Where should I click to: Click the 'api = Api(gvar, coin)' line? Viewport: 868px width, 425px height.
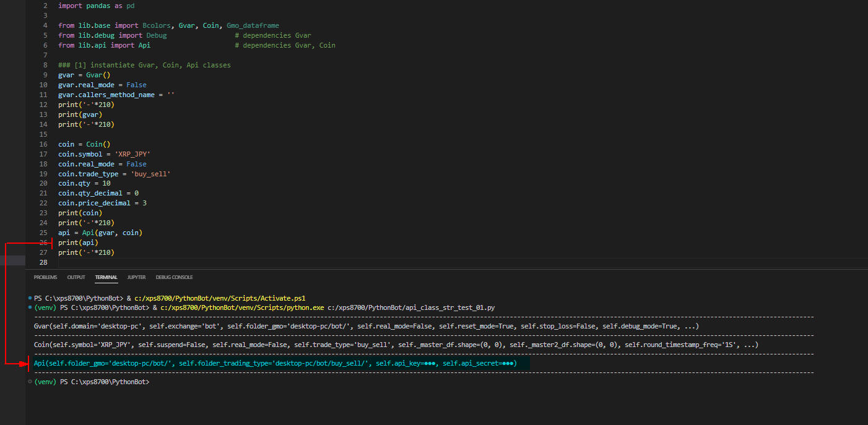[100, 233]
